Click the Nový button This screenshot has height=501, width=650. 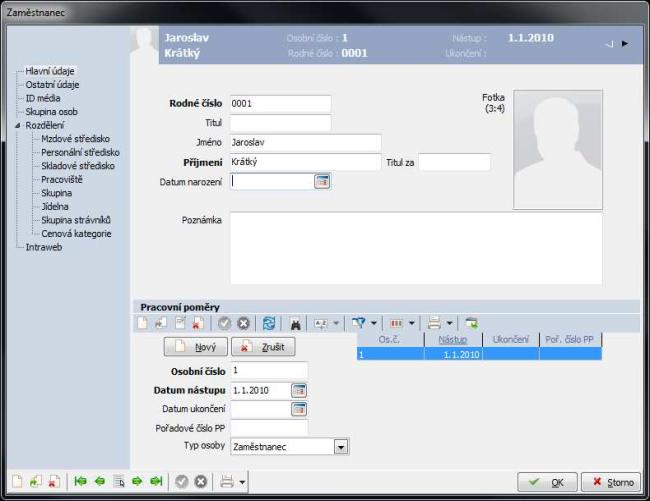click(x=196, y=346)
